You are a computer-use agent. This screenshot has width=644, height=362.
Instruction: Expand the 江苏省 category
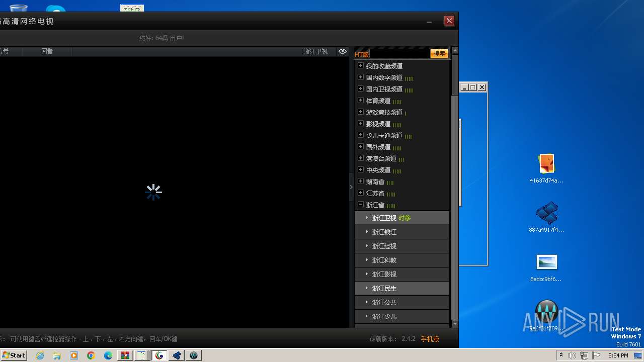point(361,193)
